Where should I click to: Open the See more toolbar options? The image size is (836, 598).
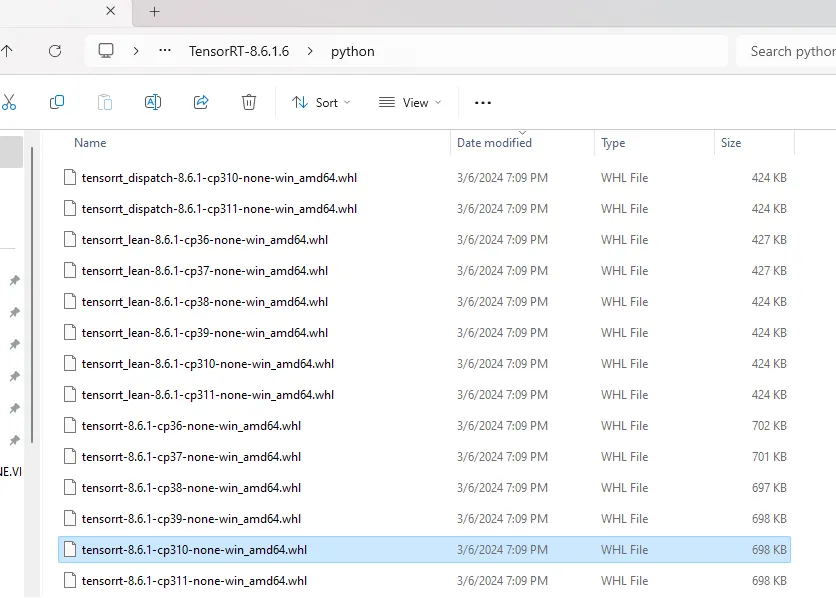coord(483,103)
